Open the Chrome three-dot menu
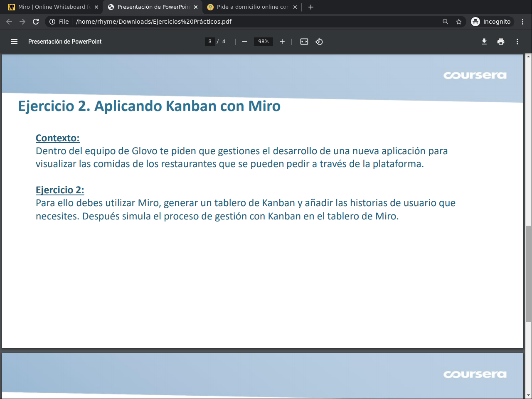This screenshot has width=532, height=399. [x=523, y=22]
